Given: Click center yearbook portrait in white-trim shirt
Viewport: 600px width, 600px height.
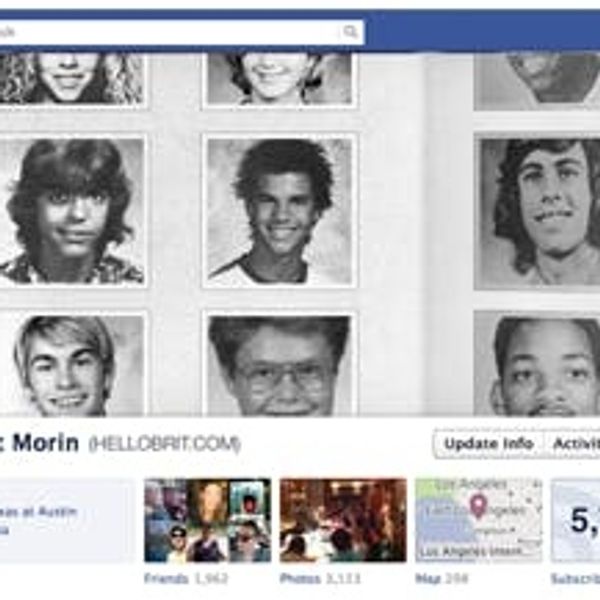Looking at the screenshot, I should click(x=280, y=211).
